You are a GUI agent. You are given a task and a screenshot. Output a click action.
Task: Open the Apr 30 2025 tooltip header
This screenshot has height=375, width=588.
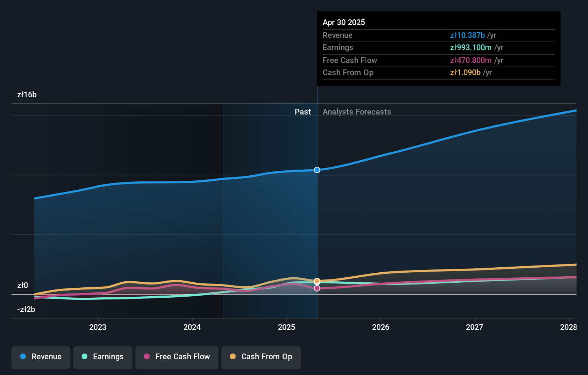343,22
